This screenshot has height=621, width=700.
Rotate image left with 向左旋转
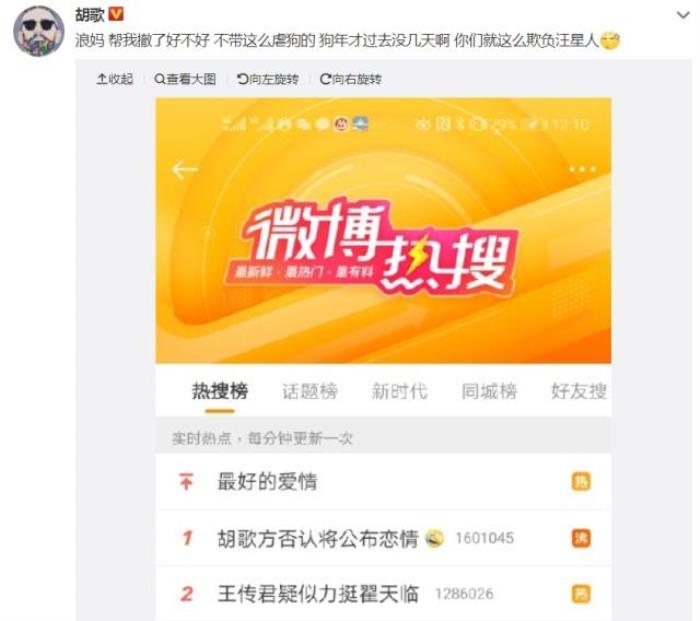point(267,79)
